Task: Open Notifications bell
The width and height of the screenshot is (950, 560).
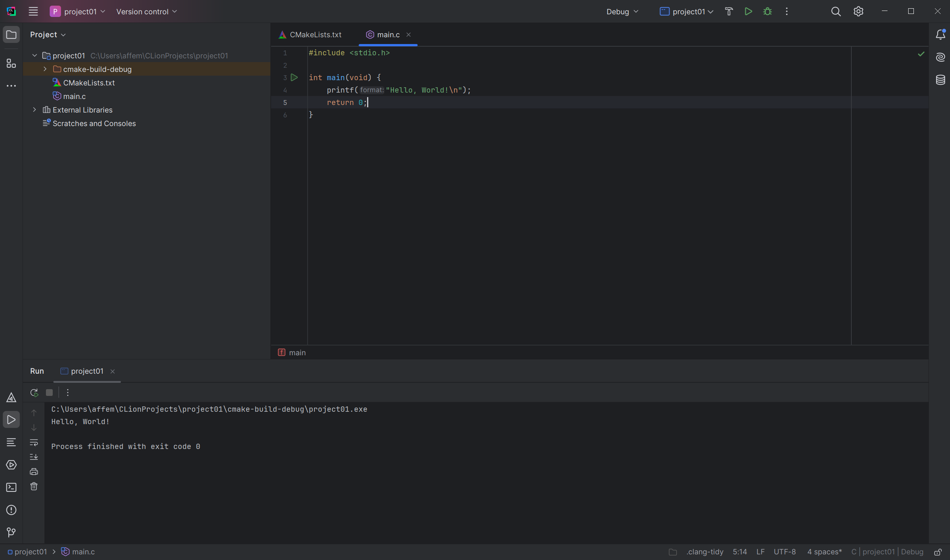Action: coord(940,35)
